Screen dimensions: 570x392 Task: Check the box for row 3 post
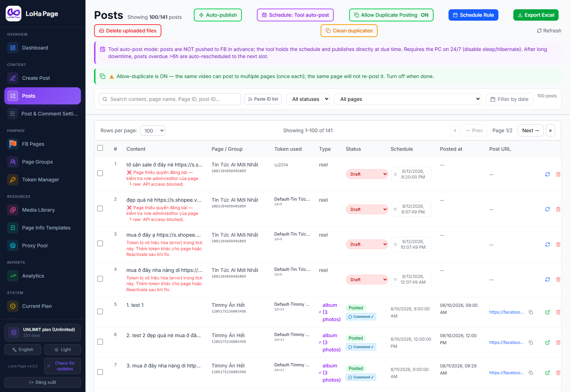pyautogui.click(x=100, y=243)
